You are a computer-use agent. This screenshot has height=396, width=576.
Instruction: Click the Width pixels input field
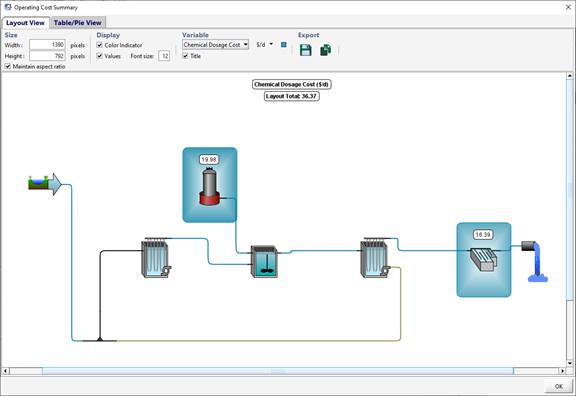click(x=47, y=45)
